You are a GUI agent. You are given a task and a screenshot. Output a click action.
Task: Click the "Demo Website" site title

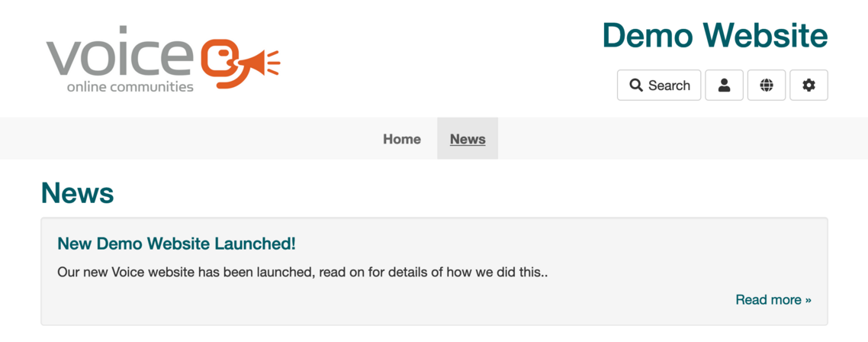[x=715, y=35]
